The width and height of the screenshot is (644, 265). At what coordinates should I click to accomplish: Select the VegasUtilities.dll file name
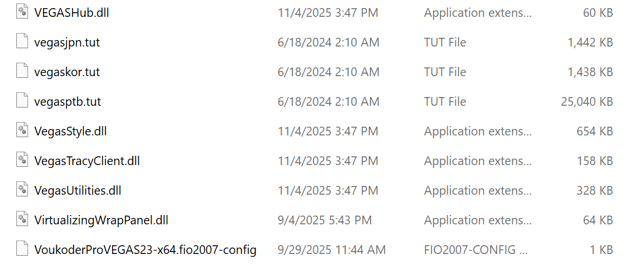(78, 190)
